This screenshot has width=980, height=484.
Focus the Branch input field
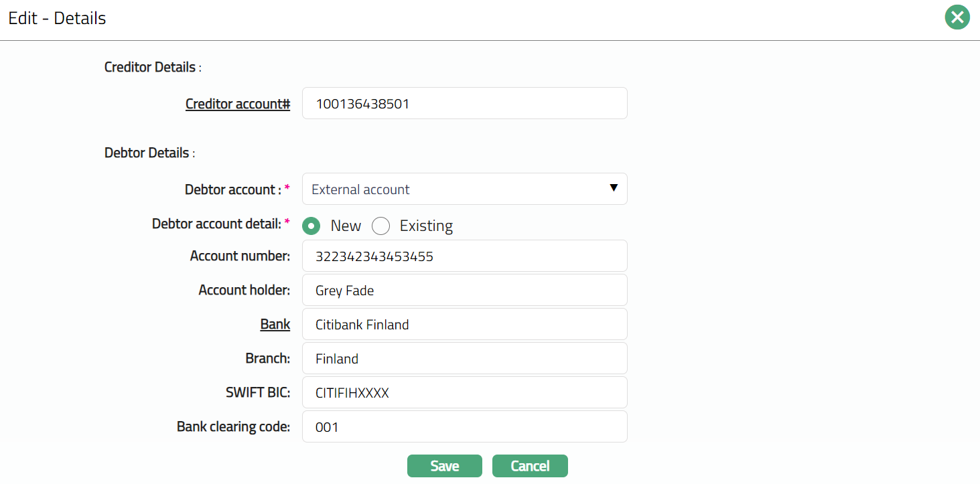pos(464,359)
